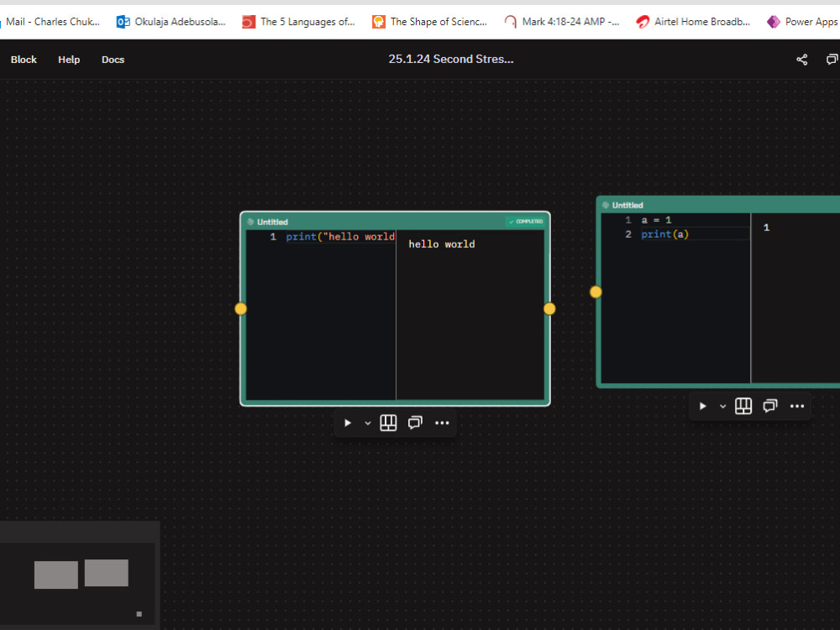Expand run options for a = 1 block
The height and width of the screenshot is (630, 840).
[722, 406]
